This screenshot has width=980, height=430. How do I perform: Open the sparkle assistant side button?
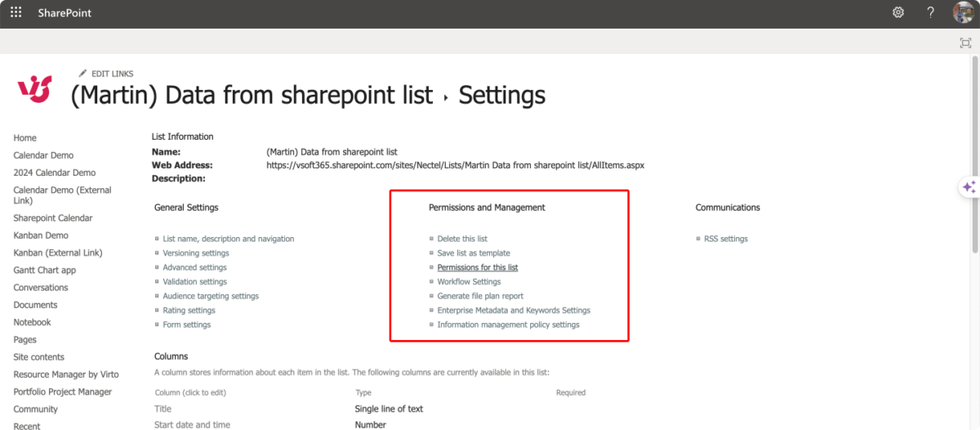969,187
